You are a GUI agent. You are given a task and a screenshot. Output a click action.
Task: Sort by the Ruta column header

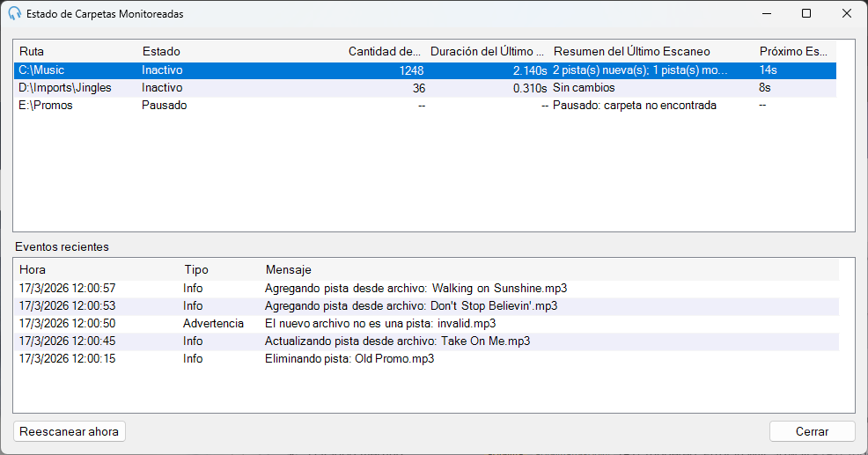coord(32,51)
